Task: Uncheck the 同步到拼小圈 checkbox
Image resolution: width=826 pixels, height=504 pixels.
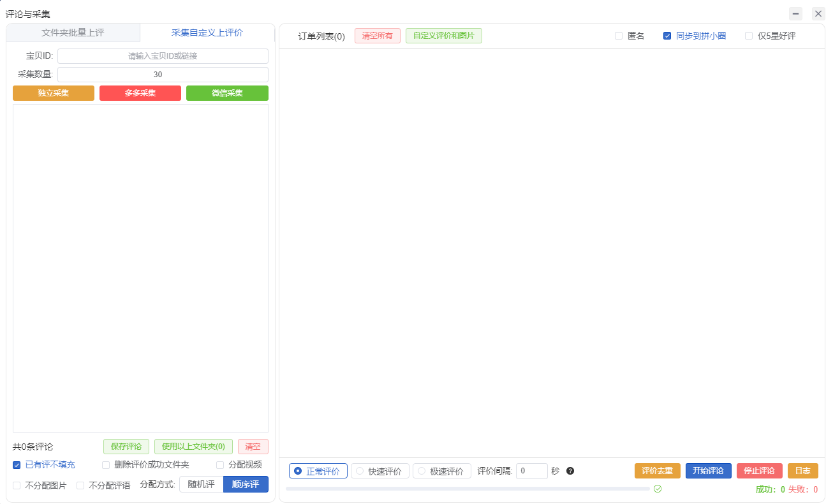Action: [667, 36]
